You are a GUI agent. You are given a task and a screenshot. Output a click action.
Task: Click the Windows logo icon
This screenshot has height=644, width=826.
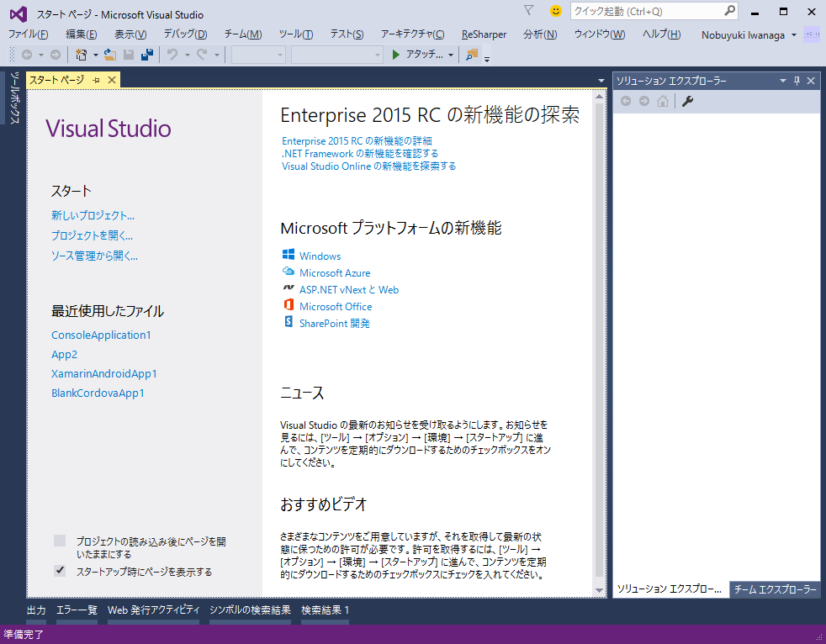tap(289, 255)
